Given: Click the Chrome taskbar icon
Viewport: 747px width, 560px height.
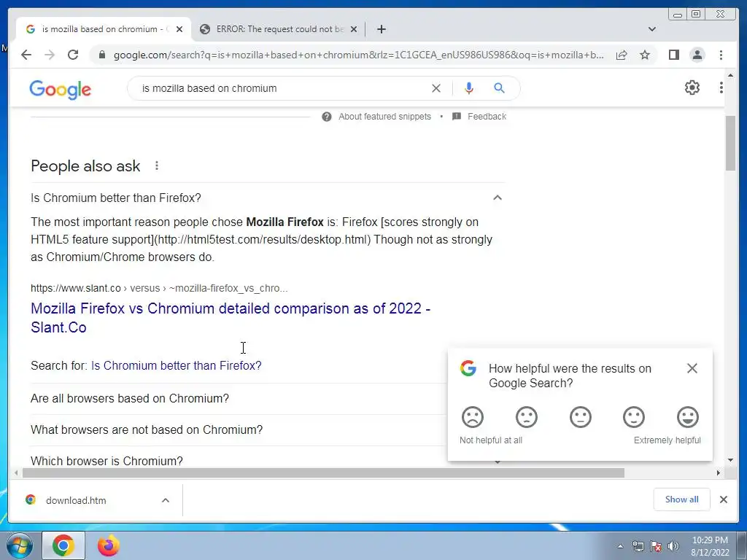Looking at the screenshot, I should point(63,545).
